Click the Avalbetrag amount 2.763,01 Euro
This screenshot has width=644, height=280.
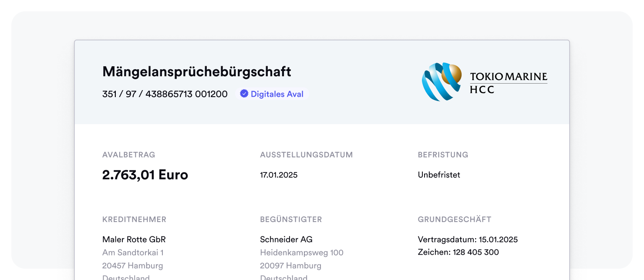145,175
